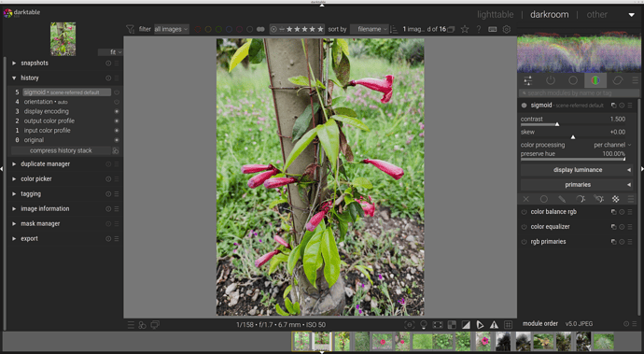Enable the rgb primaries module
Viewport: 644px width, 354px height.
(525, 242)
